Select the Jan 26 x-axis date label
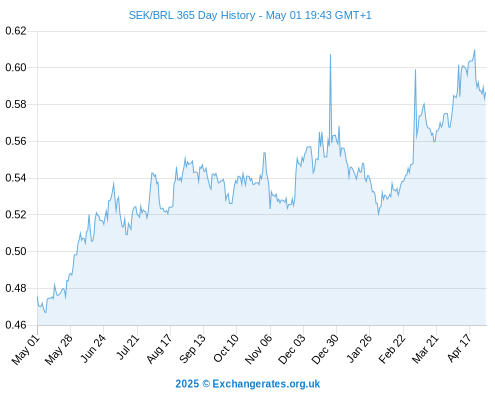 tap(359, 349)
